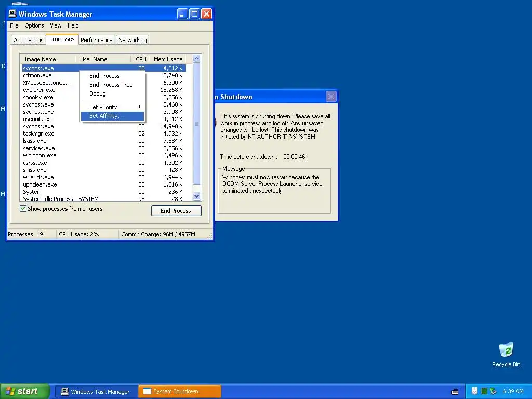Open the Options menu
The image size is (532, 399).
(x=34, y=25)
